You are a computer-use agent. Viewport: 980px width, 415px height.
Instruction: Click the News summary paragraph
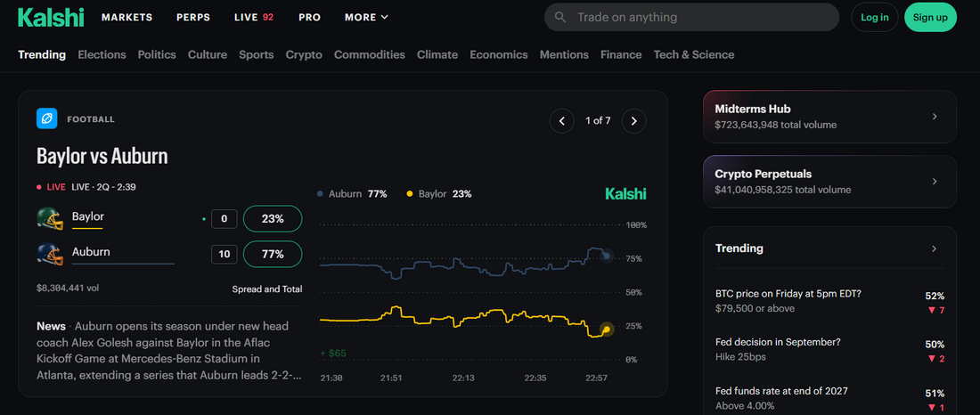(x=168, y=351)
